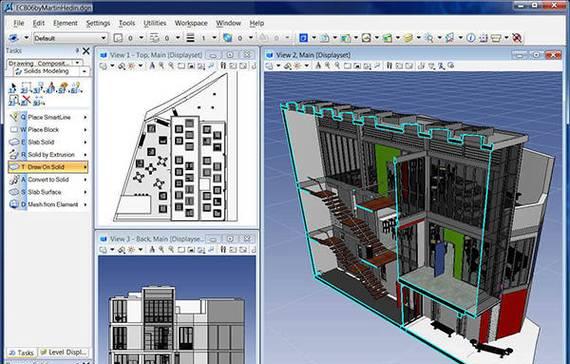Expand the Place SmartLine flyout arrow
This screenshot has height=364, width=570.
pyautogui.click(x=85, y=117)
